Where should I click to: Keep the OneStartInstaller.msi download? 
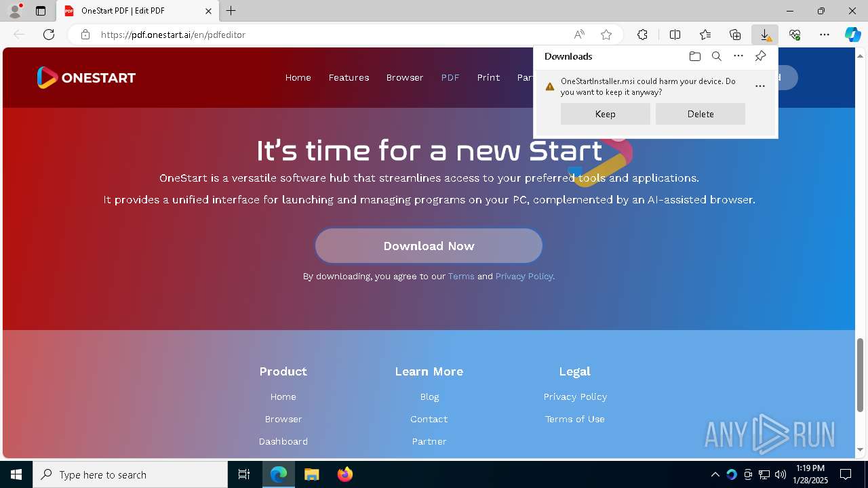(606, 114)
